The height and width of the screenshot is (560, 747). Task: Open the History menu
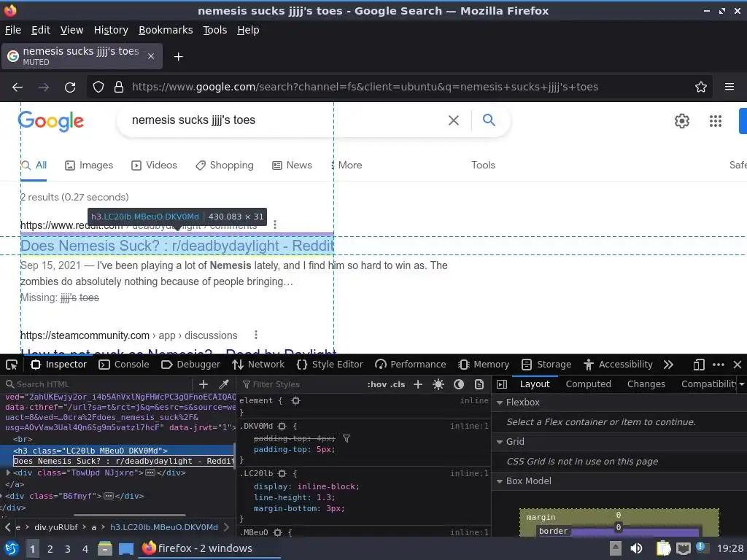tap(111, 30)
